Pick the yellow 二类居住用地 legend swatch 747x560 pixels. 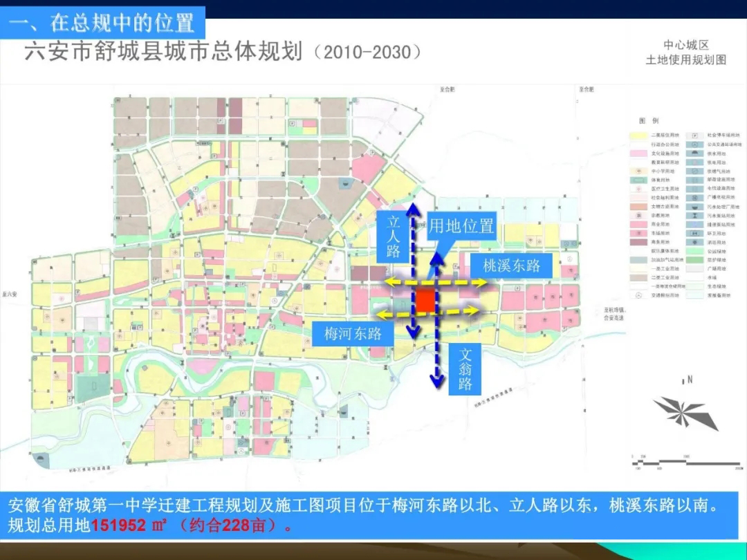pyautogui.click(x=639, y=136)
